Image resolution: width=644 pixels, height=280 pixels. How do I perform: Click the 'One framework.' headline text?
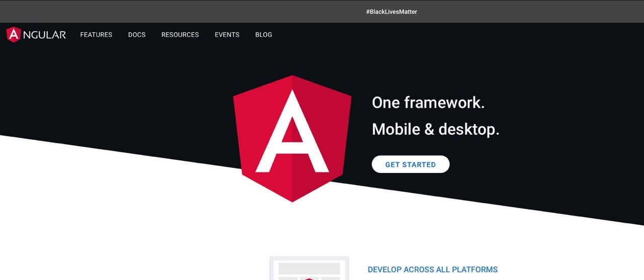click(x=428, y=103)
